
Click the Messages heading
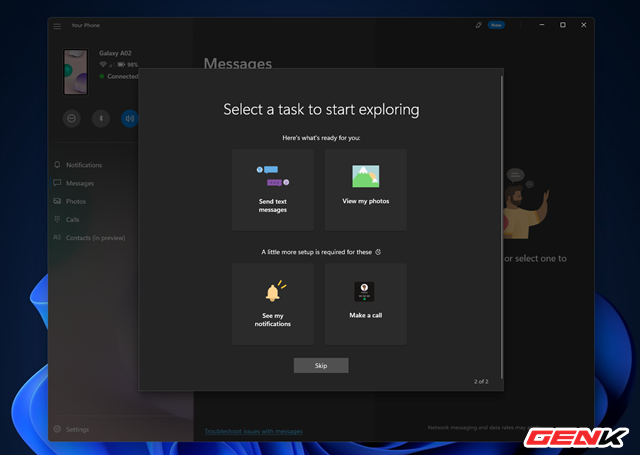pyautogui.click(x=238, y=63)
